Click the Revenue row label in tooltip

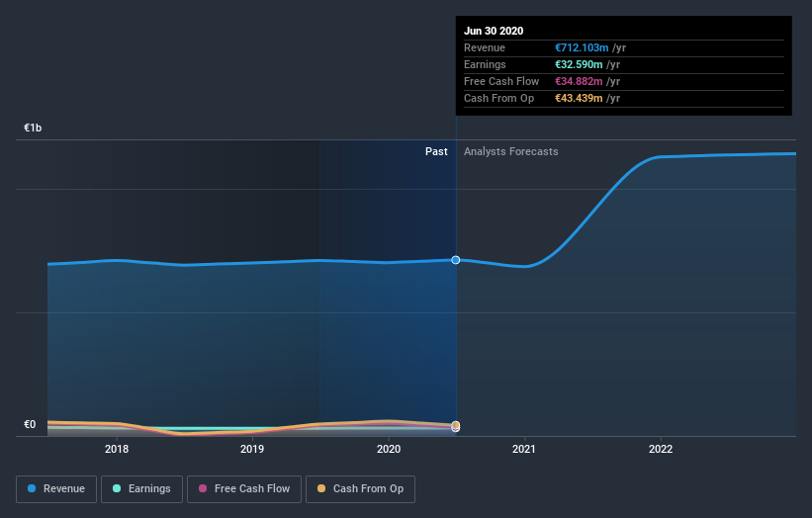[485, 47]
